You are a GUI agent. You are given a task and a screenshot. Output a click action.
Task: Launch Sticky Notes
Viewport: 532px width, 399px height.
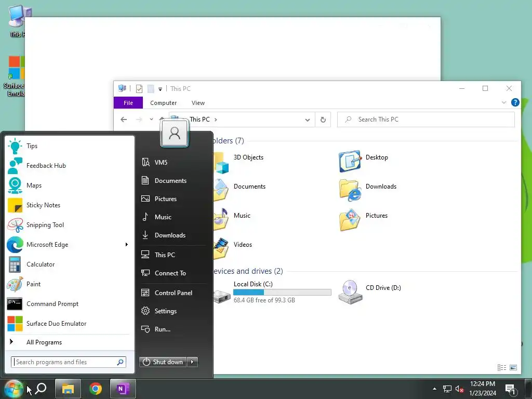[x=70, y=205]
